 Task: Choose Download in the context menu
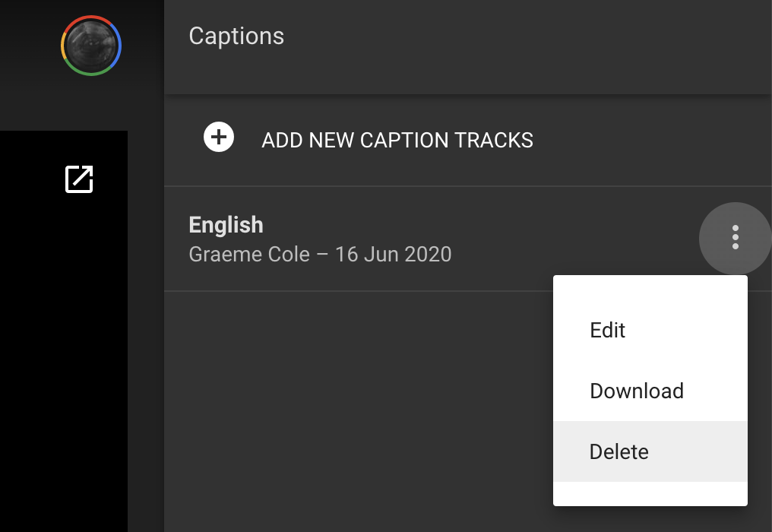(x=637, y=391)
